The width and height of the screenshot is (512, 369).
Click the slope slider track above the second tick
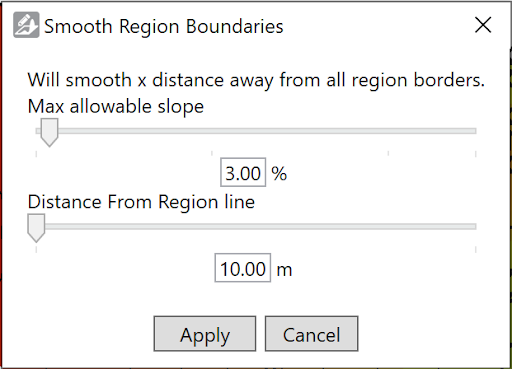(x=212, y=131)
